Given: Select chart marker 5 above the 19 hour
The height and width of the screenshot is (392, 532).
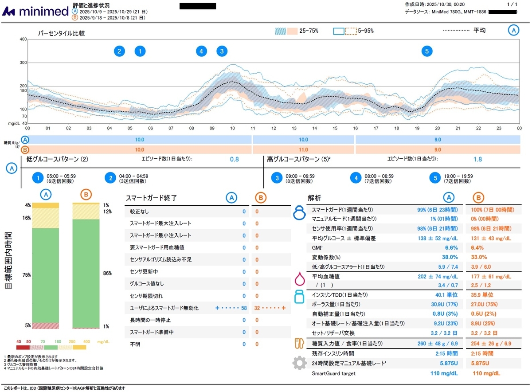Looking at the screenshot, I should 427,51.
